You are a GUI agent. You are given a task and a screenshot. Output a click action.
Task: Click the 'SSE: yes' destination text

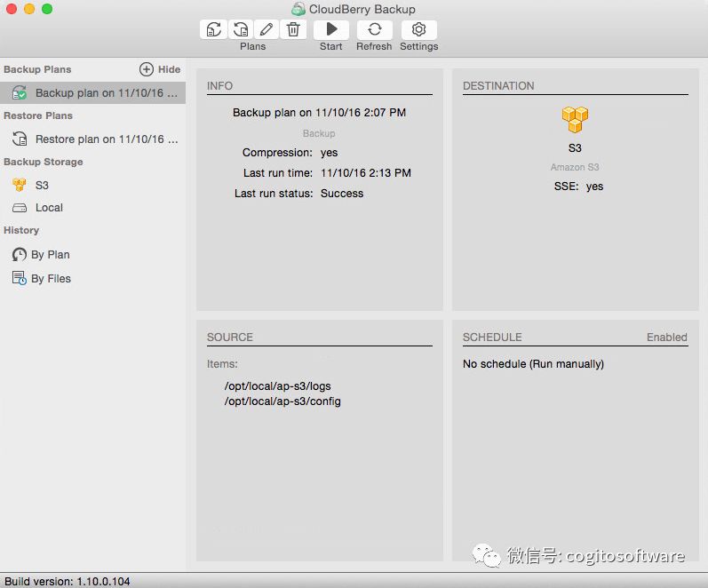tap(578, 187)
